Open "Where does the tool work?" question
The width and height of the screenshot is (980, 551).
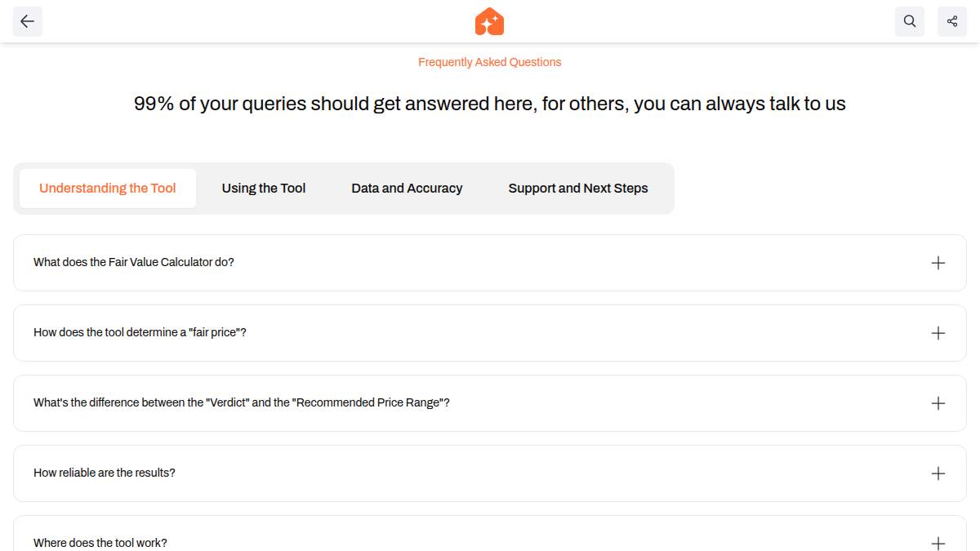coord(100,543)
